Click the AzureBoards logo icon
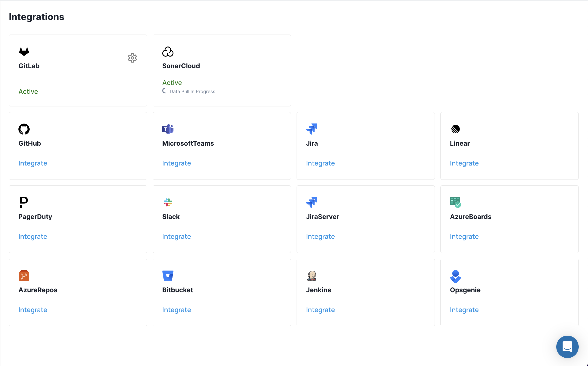Image resolution: width=588 pixels, height=366 pixels. tap(455, 202)
